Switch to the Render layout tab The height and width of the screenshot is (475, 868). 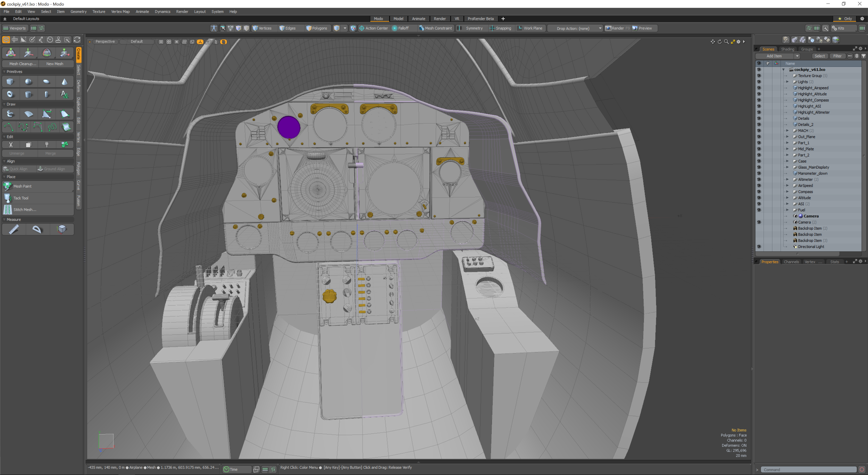[x=440, y=19]
